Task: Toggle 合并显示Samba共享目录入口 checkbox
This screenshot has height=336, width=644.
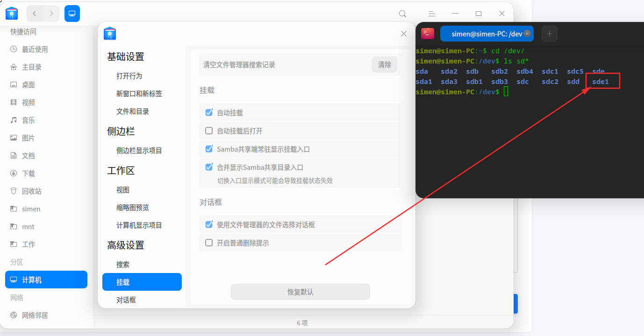Action: [x=209, y=167]
